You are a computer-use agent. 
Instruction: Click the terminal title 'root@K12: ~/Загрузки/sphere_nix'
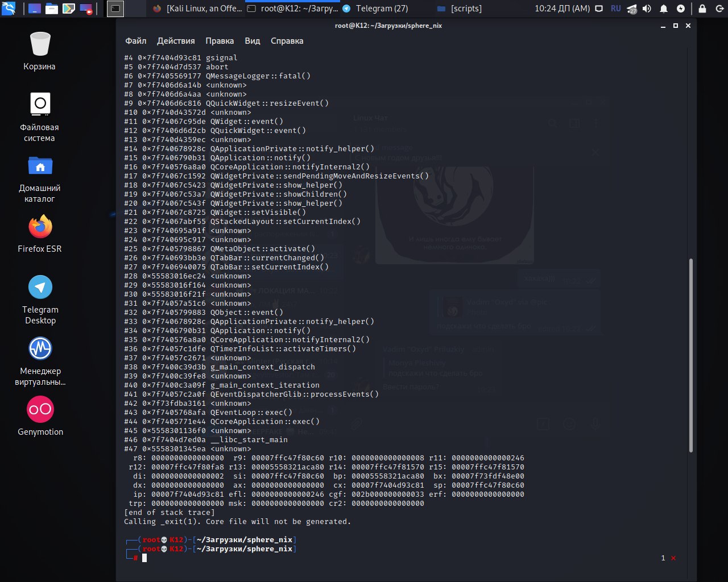388,26
